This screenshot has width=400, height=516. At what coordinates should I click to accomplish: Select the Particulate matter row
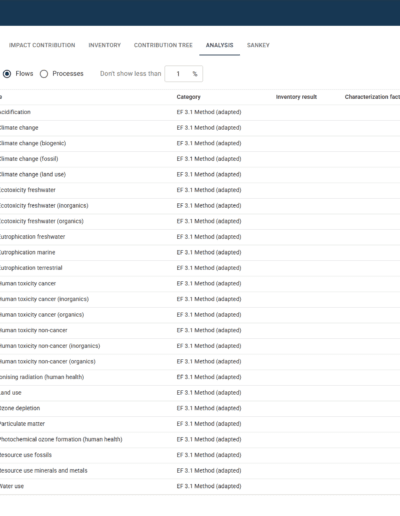(x=200, y=424)
